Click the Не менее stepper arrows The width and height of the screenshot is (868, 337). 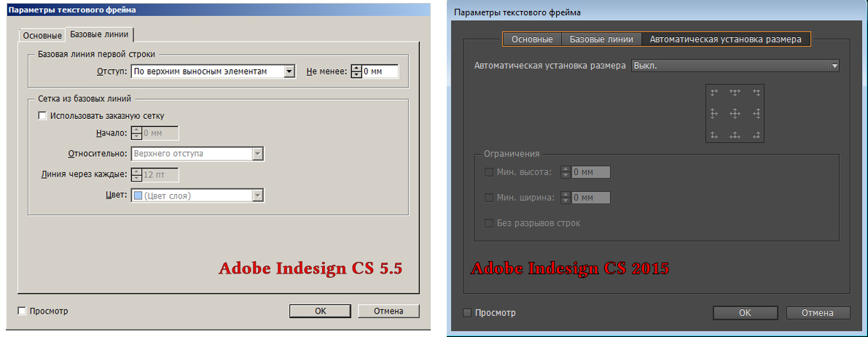point(357,71)
